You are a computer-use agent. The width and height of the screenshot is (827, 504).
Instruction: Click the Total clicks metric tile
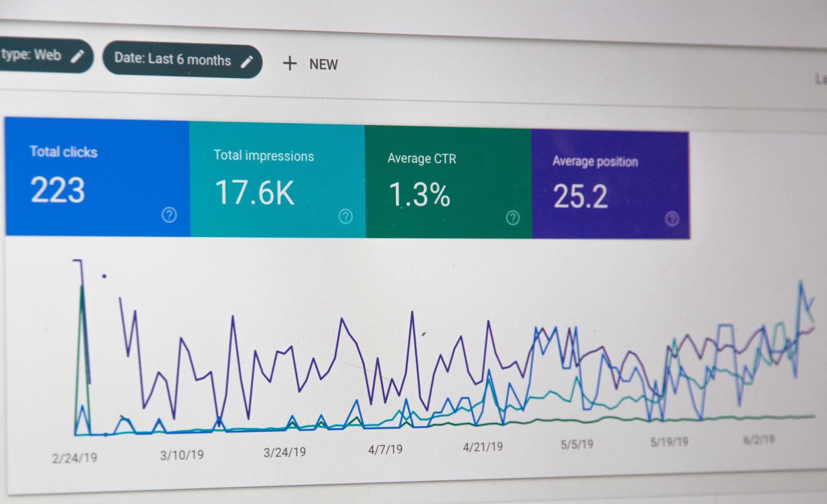pyautogui.click(x=94, y=177)
